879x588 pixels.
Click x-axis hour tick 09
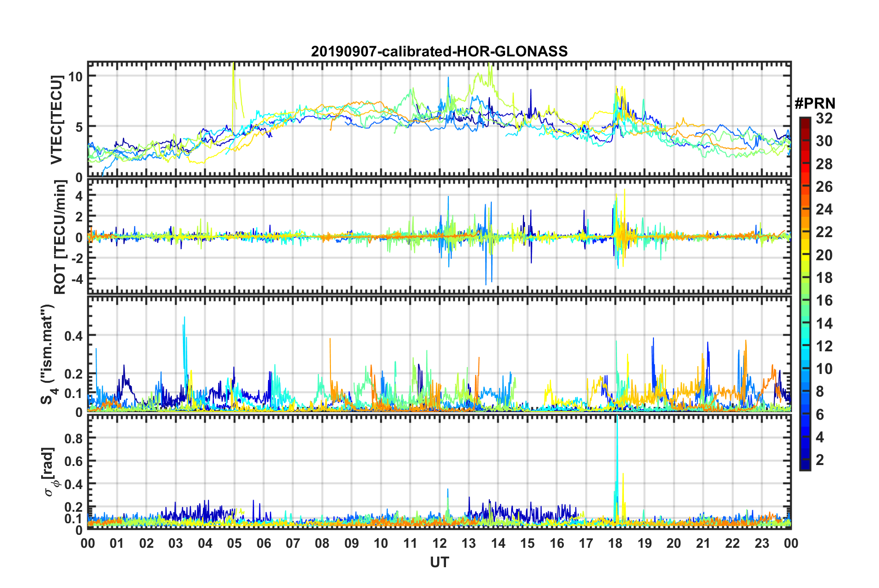(352, 543)
